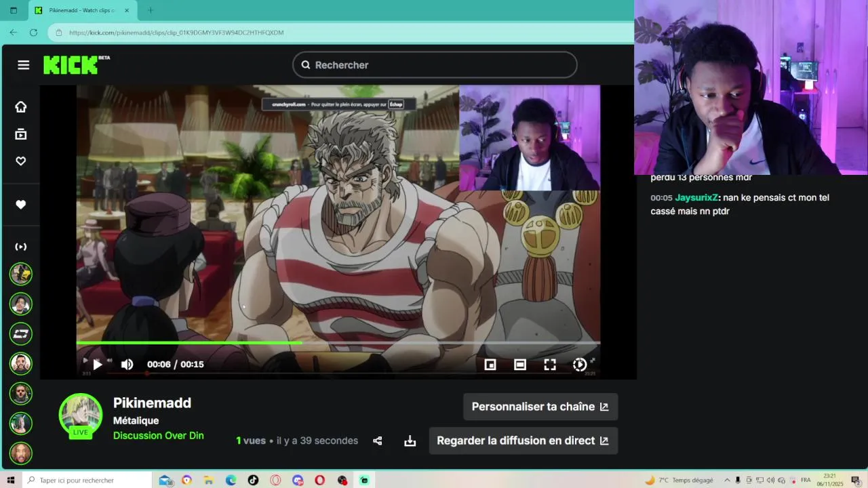Open playback speed settings icon

point(580,365)
